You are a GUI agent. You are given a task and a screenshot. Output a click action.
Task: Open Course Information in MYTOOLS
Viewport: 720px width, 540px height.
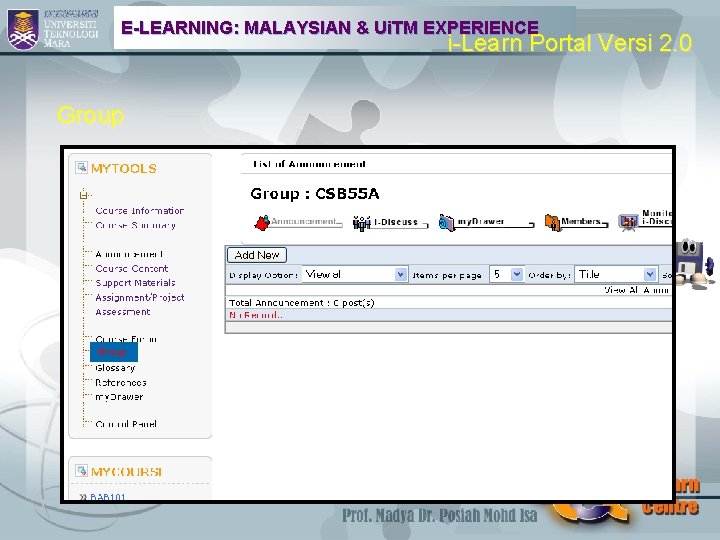(x=140, y=211)
